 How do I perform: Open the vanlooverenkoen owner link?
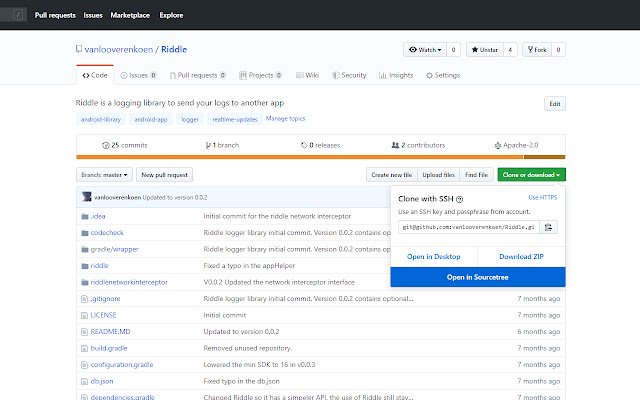pyautogui.click(x=119, y=49)
